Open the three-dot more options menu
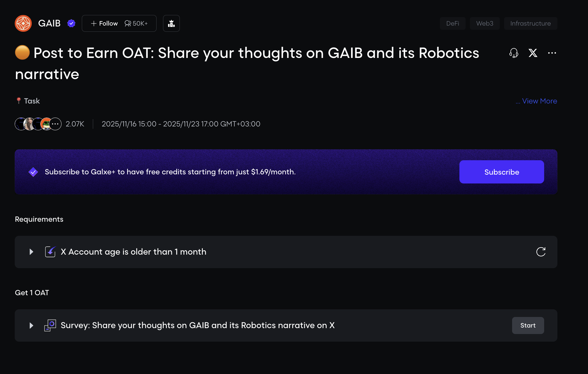The height and width of the screenshot is (374, 588). point(552,53)
